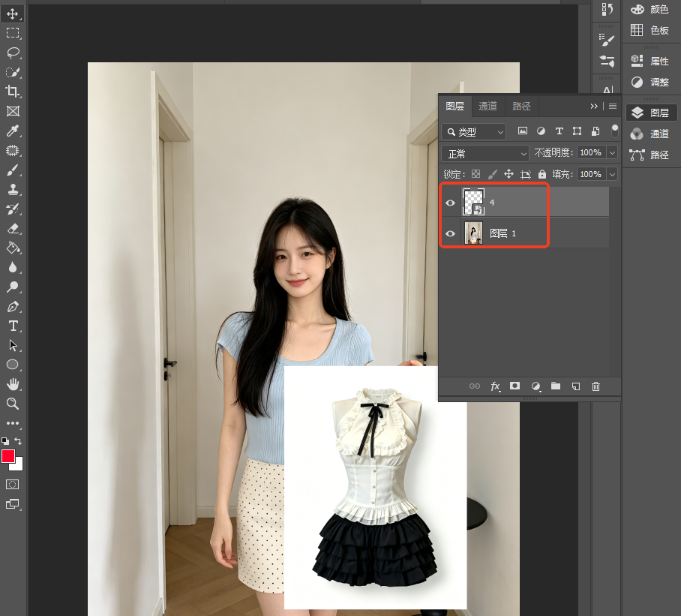Select the Hand tool

click(13, 384)
